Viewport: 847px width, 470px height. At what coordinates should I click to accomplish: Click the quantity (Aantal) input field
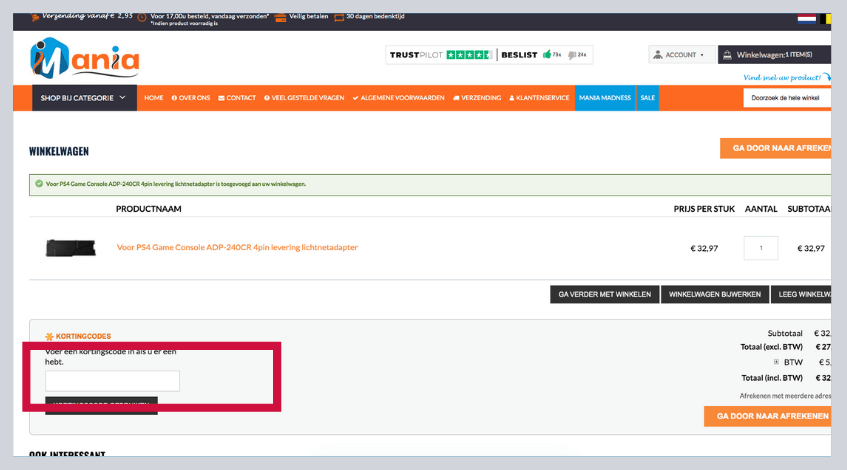761,248
